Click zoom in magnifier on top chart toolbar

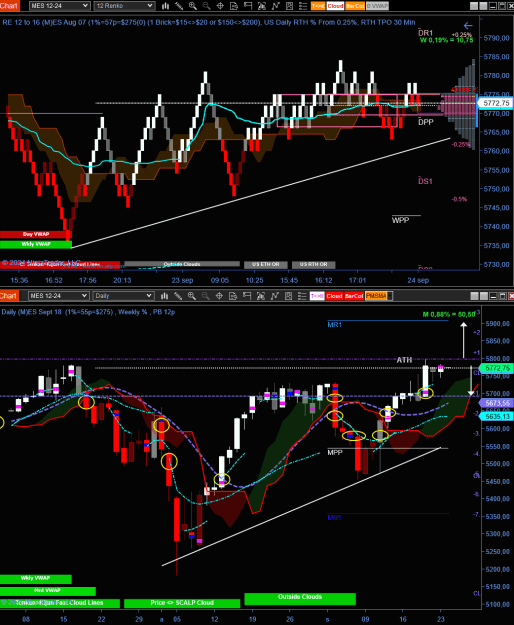tap(193, 6)
